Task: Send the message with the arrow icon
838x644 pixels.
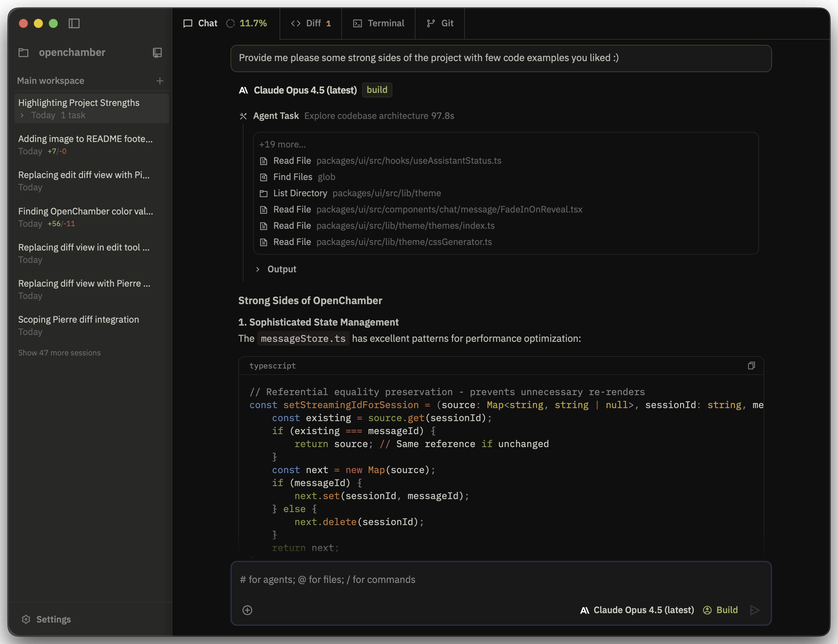Action: click(x=755, y=610)
